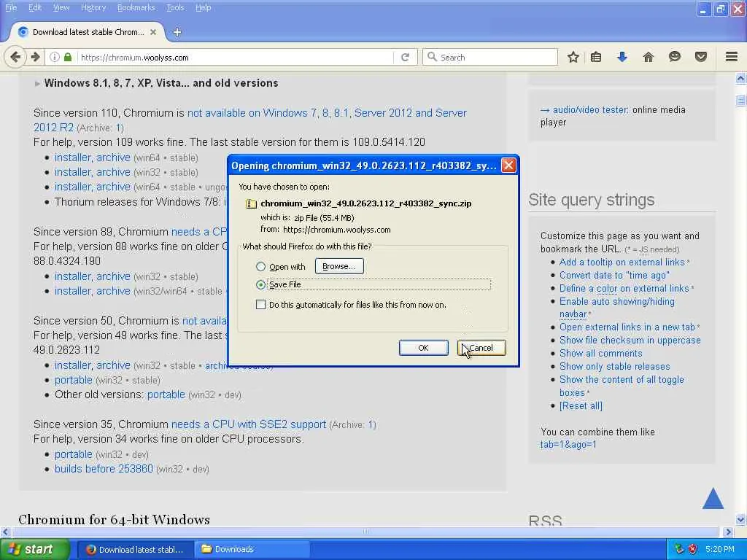Open the Pocket toolbar icon
Image resolution: width=747 pixels, height=560 pixels.
701,57
